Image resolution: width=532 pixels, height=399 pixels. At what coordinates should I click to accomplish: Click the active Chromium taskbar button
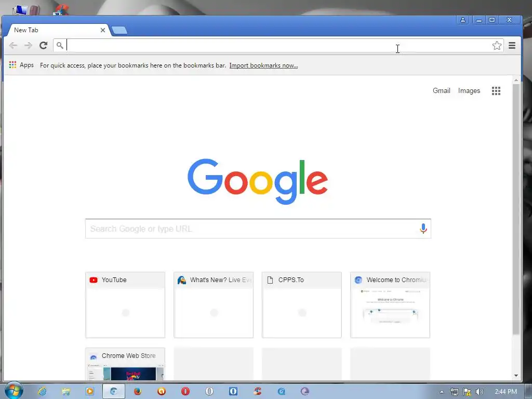point(114,391)
